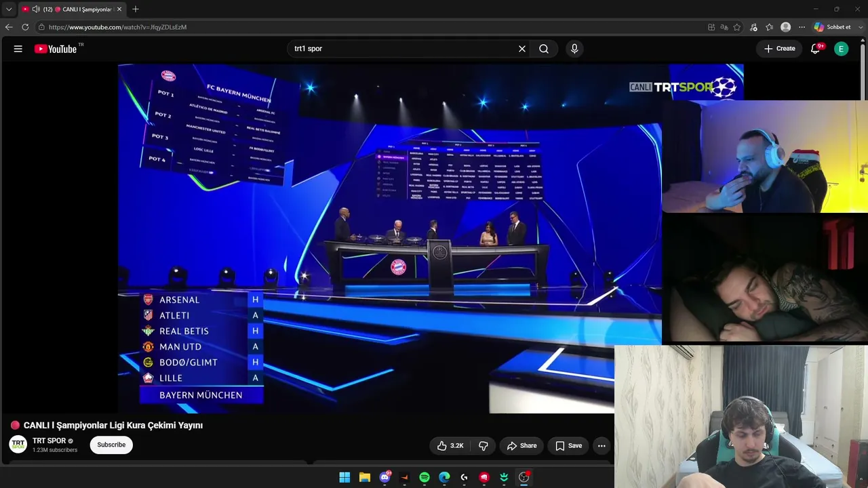This screenshot has height=488, width=868.
Task: Open the account avatar menu
Action: (x=841, y=49)
